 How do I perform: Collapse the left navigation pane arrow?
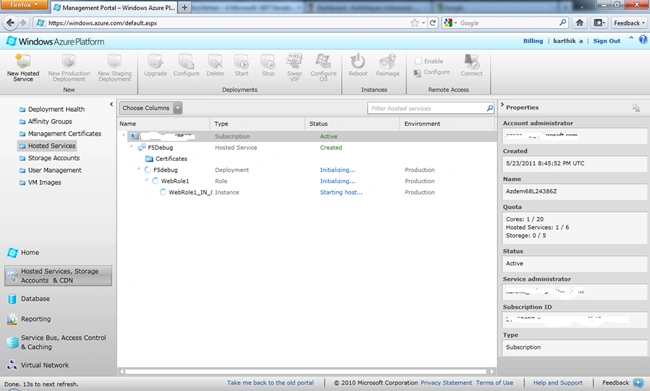[111, 104]
